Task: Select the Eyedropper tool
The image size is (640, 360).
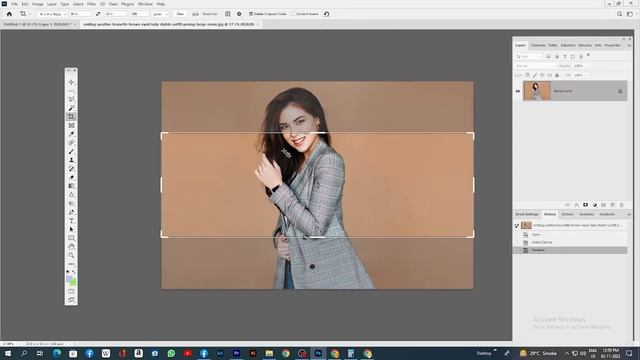Action: pos(71,134)
